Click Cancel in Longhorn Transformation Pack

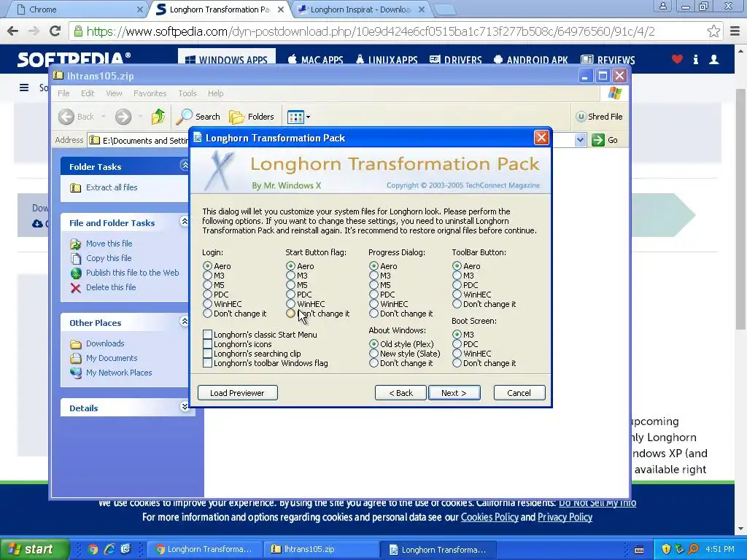(x=519, y=393)
